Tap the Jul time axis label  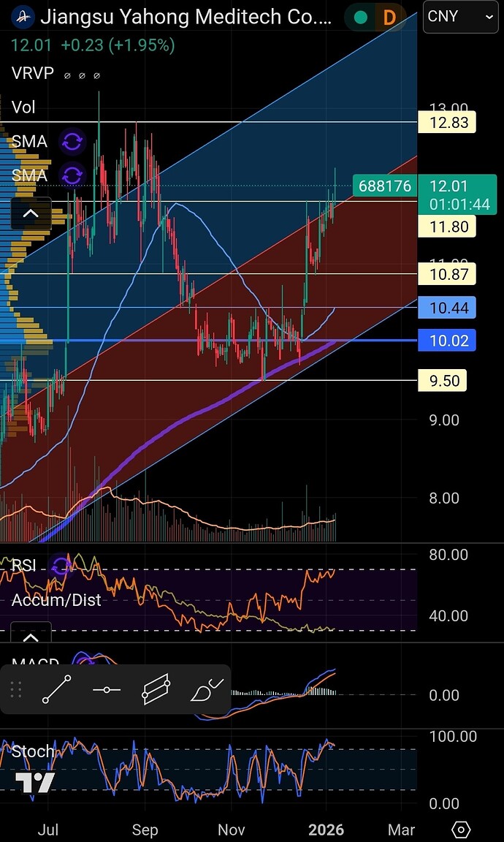pos(48,830)
